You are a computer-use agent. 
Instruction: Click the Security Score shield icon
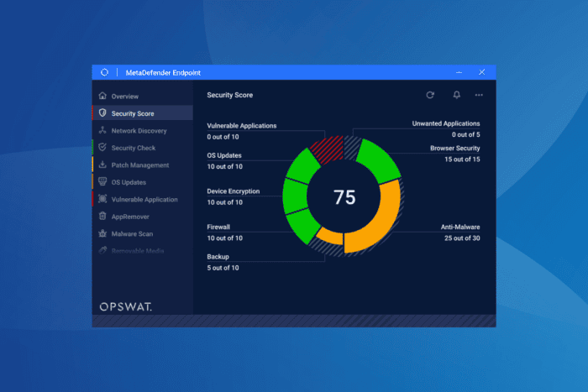click(x=102, y=112)
